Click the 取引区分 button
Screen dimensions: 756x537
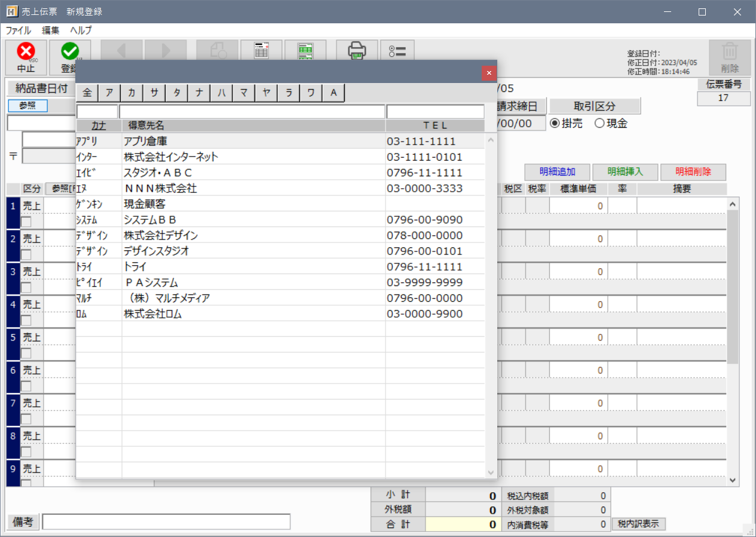[x=595, y=106]
